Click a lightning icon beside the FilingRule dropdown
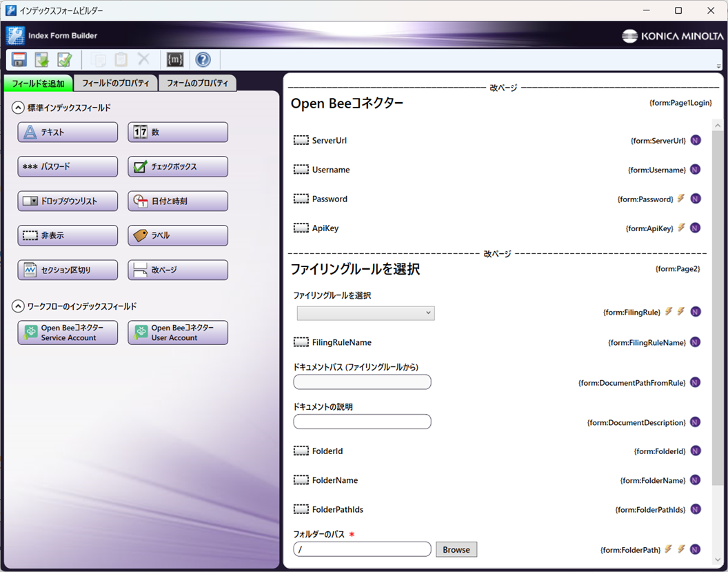728x572 pixels. pos(667,312)
